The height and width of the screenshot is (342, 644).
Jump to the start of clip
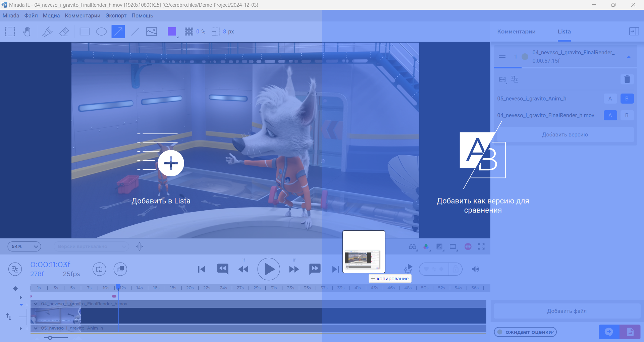[202, 269]
